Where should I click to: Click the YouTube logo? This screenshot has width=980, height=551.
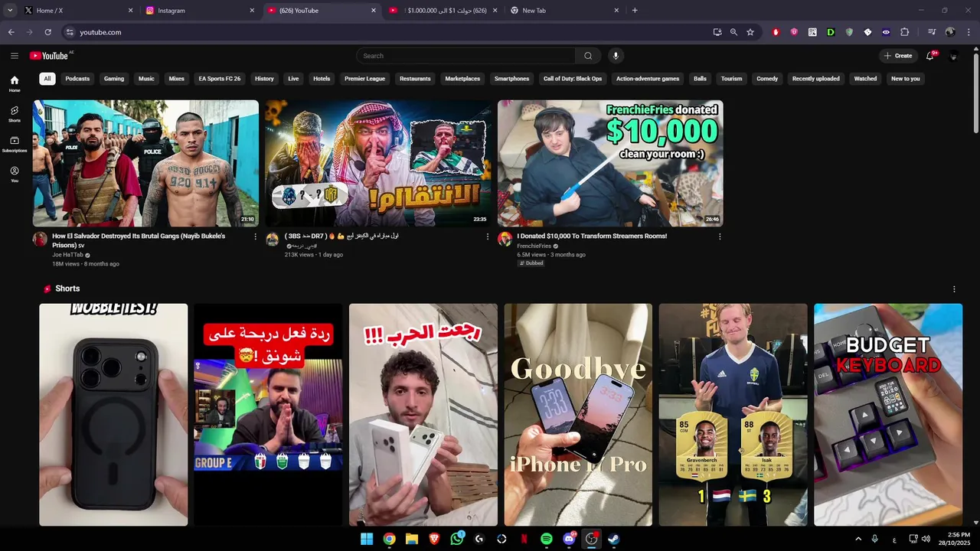tap(49, 56)
